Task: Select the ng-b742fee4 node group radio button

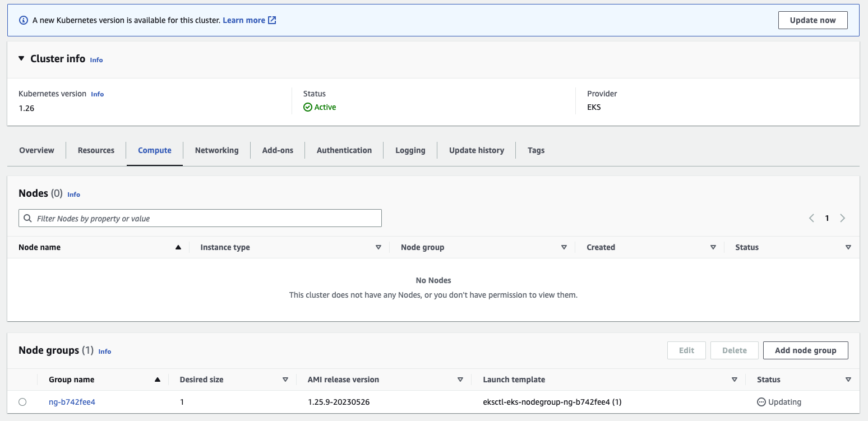Action: (22, 402)
